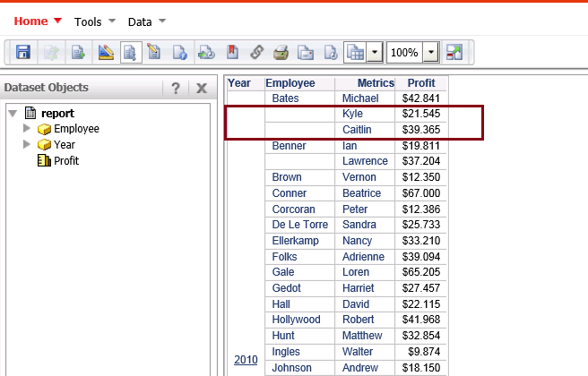Image resolution: width=588 pixels, height=376 pixels.
Task: Click the printer icon in toolbar
Action: pyautogui.click(x=281, y=52)
